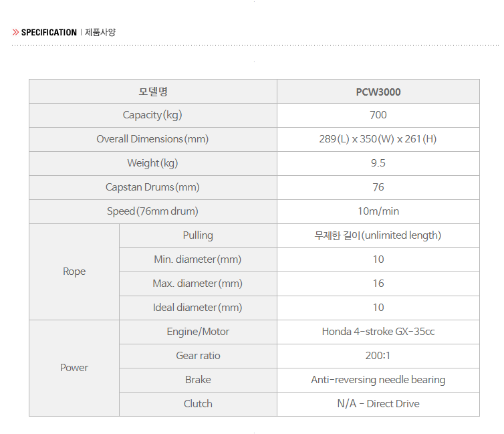Viewport: 504px width, 434px height.
Task: Click the Anti-reversing needle bearing value
Action: (378, 380)
